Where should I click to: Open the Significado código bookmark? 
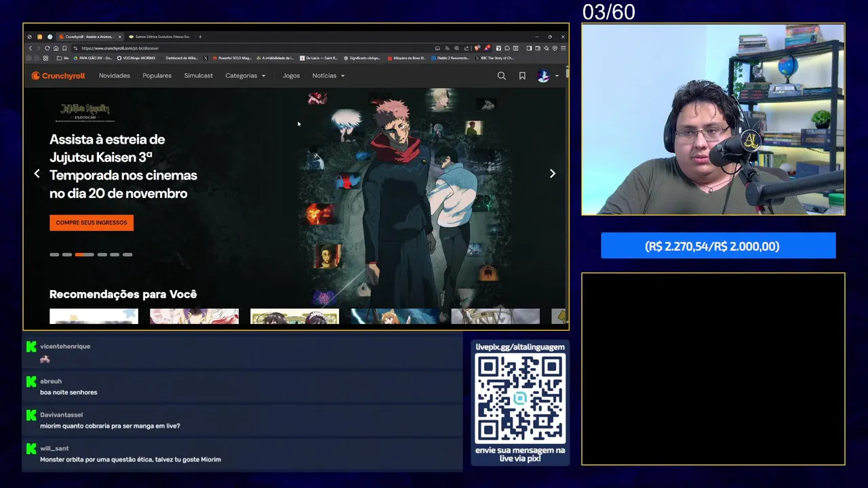point(362,58)
